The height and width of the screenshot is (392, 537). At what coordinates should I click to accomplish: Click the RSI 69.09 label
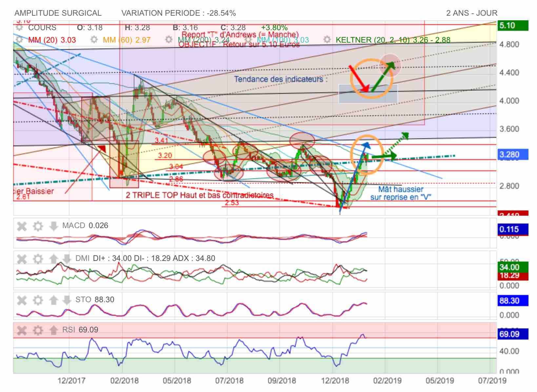coord(80,330)
